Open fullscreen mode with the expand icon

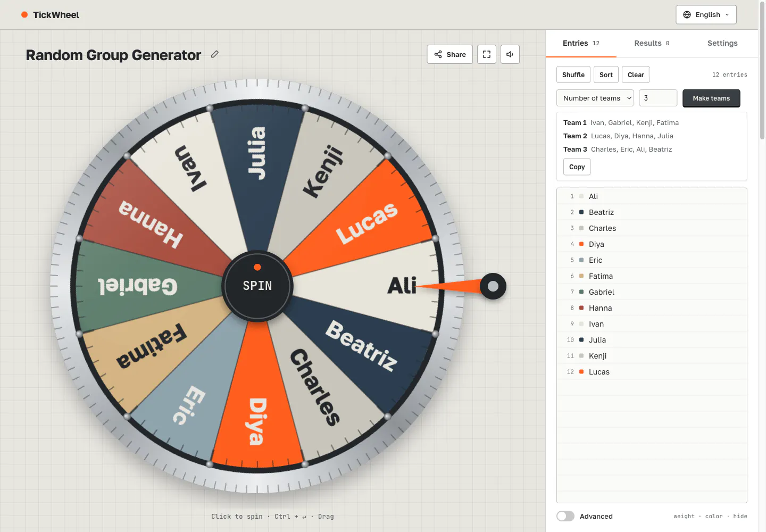(487, 54)
